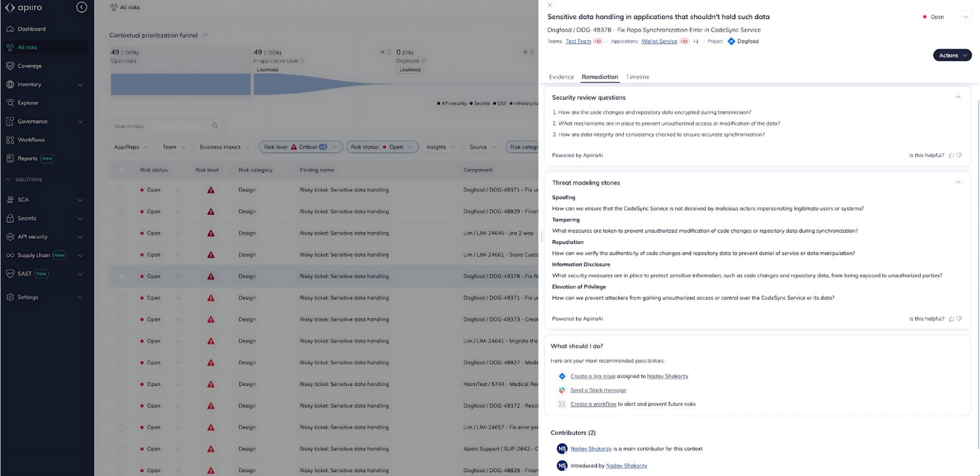This screenshot has width=980, height=476.
Task: Open the Actions dropdown
Action: pyautogui.click(x=951, y=56)
